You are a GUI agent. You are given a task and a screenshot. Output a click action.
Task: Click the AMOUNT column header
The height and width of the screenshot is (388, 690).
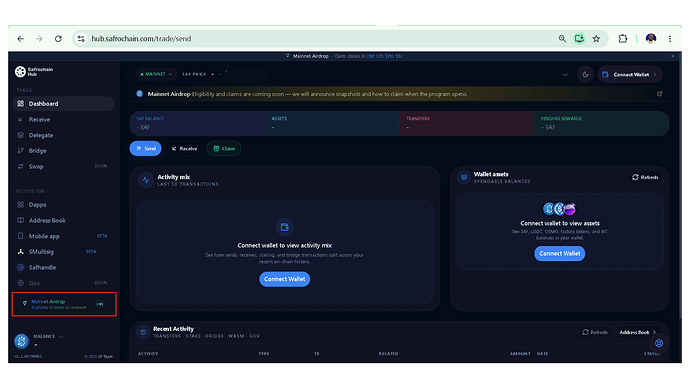pyautogui.click(x=520, y=354)
